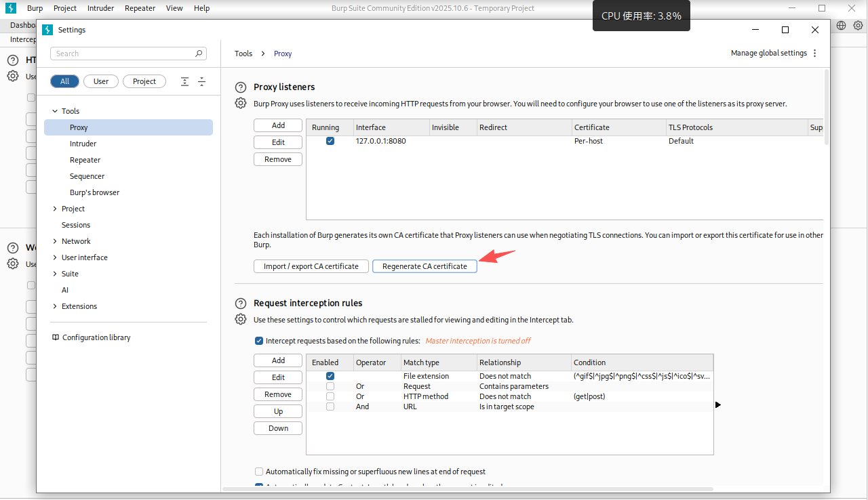Open the Project menu in the menu bar
Screen dimensions: 868x500
[x=65, y=8]
